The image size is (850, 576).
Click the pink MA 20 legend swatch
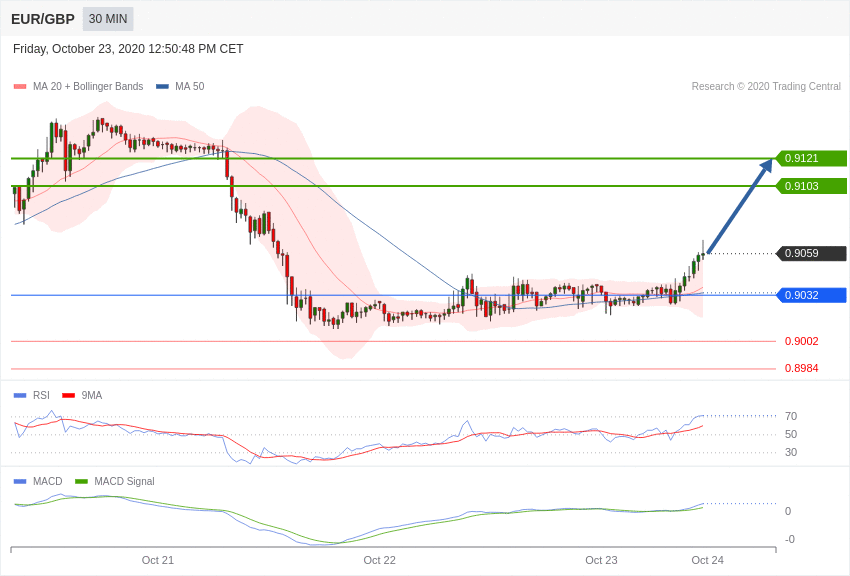click(20, 87)
